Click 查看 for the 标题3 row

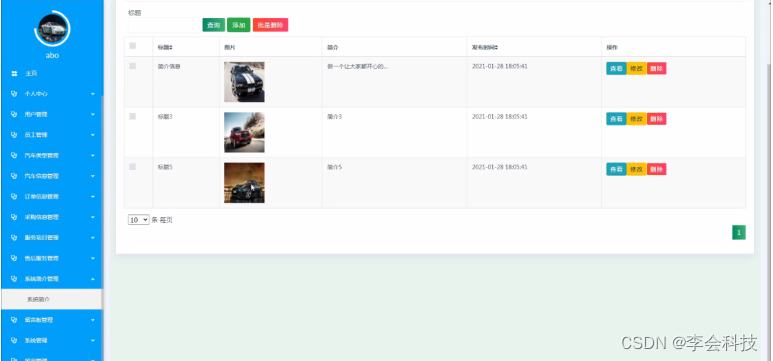[616, 119]
